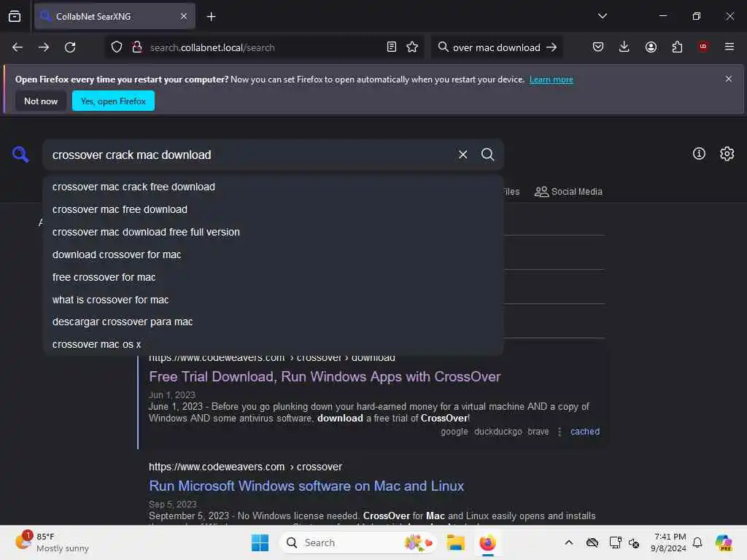Viewport: 747px width, 560px height.
Task: Open Free Trial Download CrossOver result
Action: (x=325, y=377)
